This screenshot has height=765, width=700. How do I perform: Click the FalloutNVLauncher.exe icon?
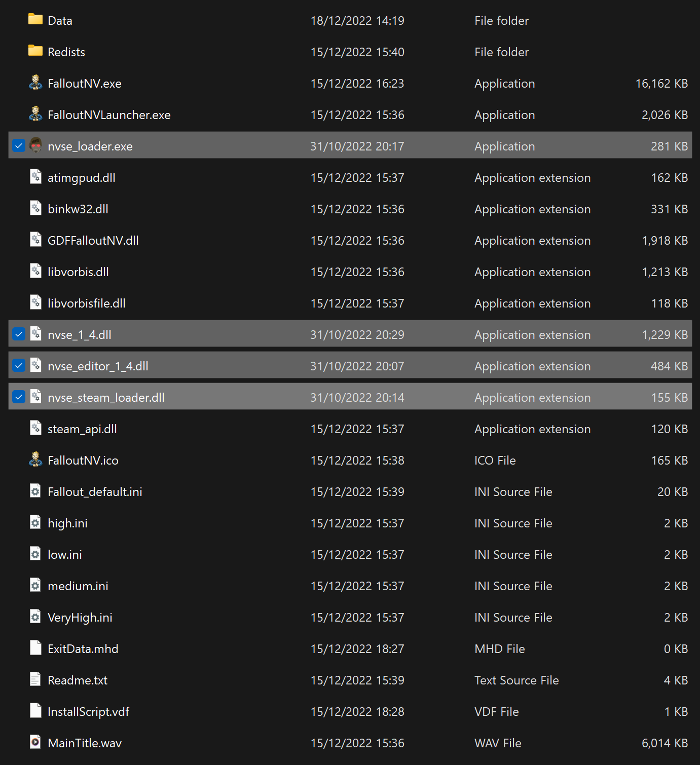click(x=35, y=114)
